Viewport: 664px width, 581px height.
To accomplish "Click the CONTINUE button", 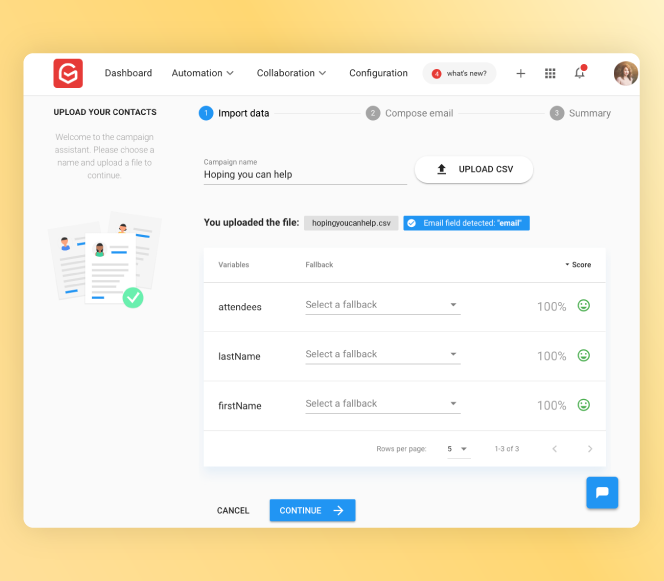I will (312, 510).
